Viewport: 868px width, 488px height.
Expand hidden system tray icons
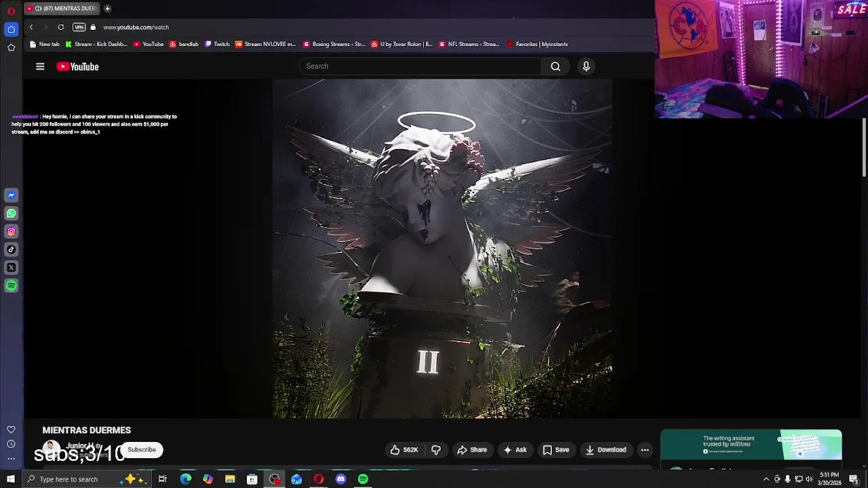click(766, 479)
